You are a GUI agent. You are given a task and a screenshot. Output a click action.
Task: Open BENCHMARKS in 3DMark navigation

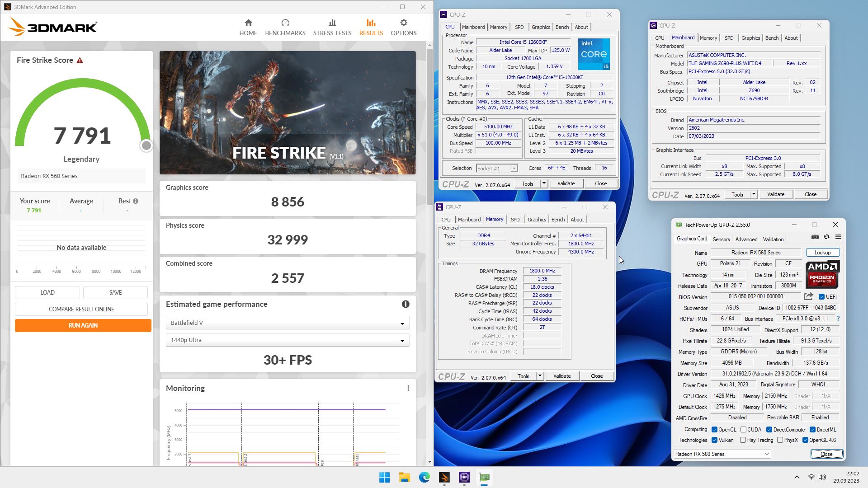click(x=285, y=28)
